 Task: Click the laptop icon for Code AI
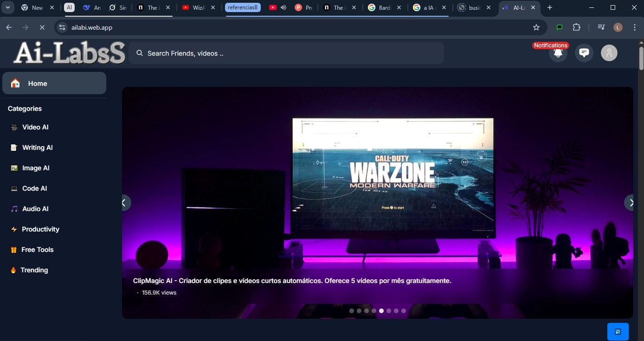(14, 188)
